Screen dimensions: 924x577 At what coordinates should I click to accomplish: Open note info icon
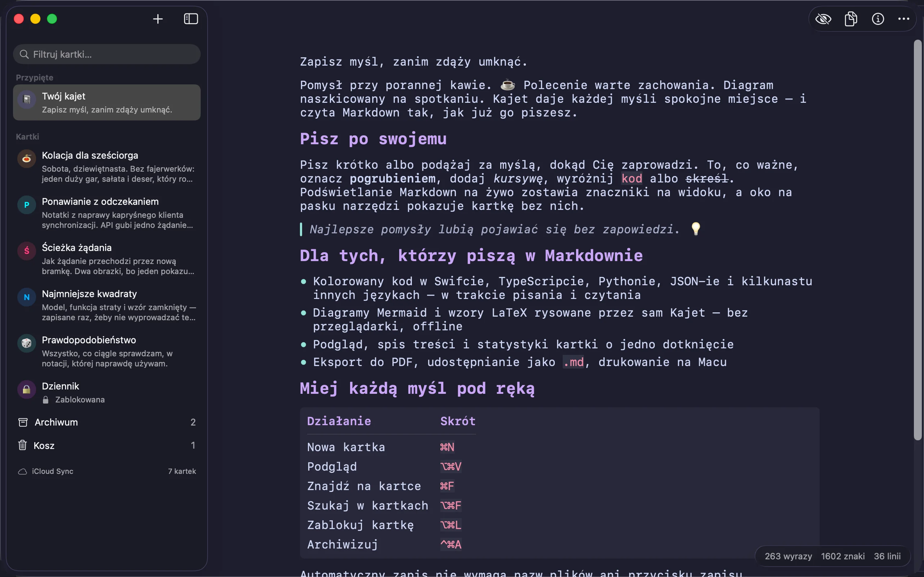[878, 19]
